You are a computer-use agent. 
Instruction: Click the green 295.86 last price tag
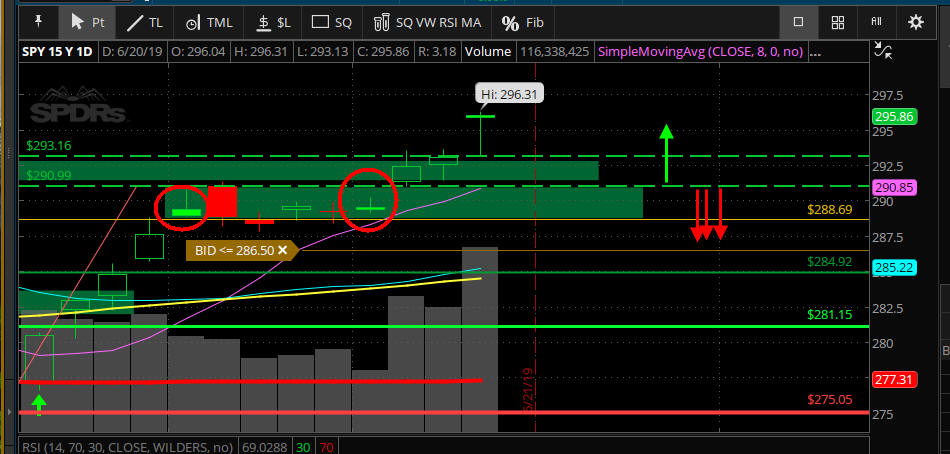click(x=894, y=117)
